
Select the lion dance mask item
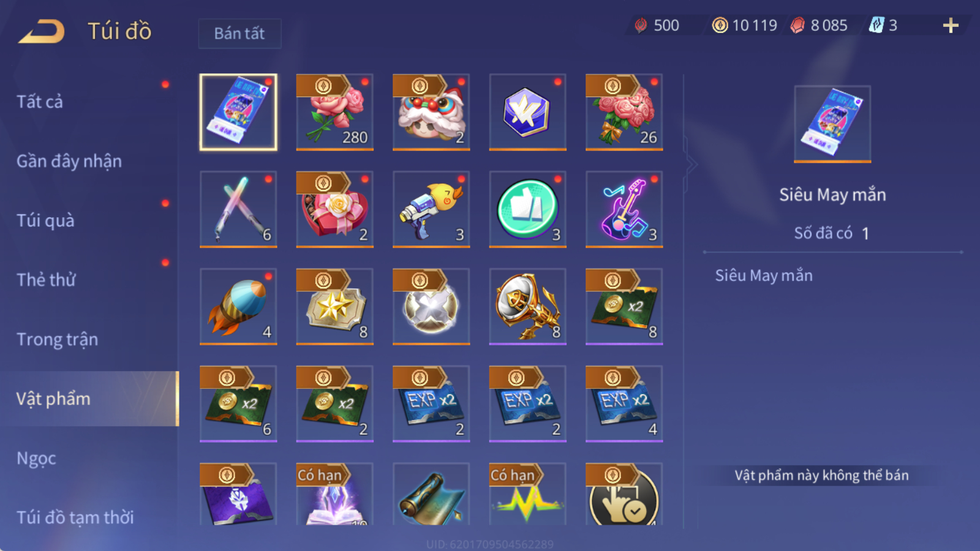point(431,112)
